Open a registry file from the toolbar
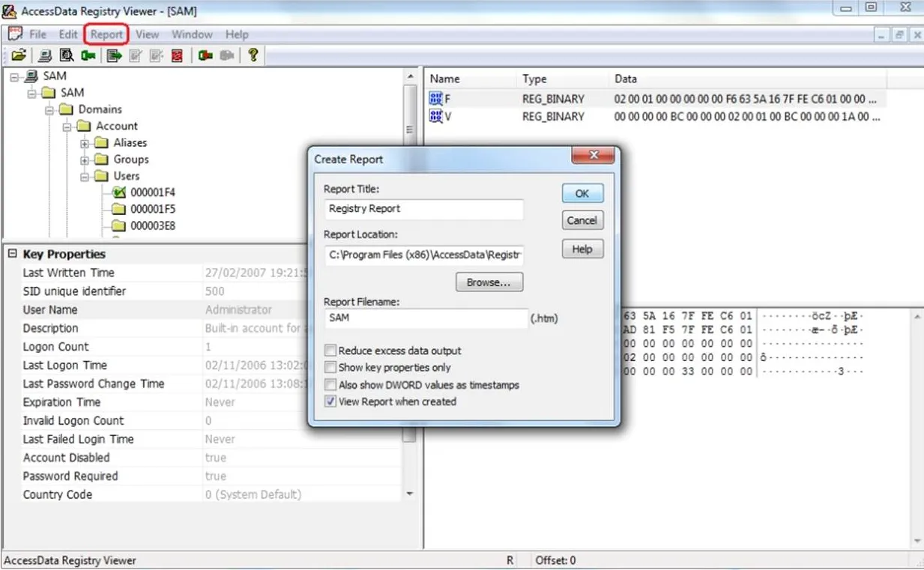The width and height of the screenshot is (924, 570). [19, 55]
